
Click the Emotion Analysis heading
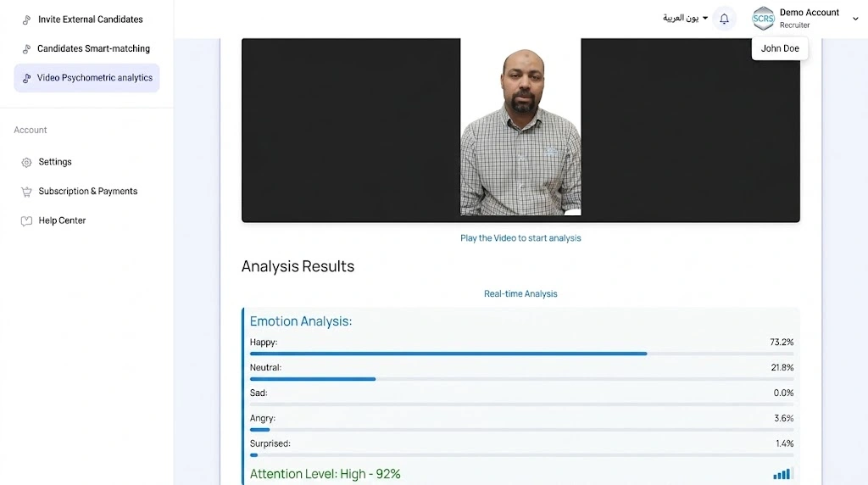(301, 321)
